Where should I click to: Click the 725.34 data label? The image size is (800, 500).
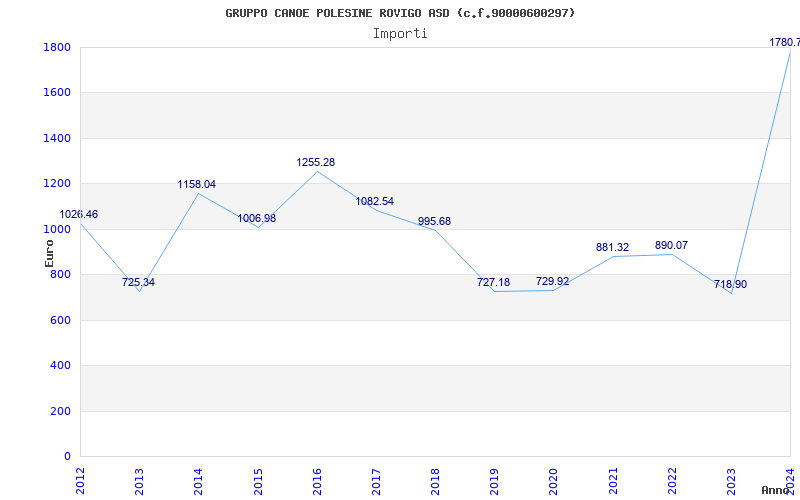(138, 282)
